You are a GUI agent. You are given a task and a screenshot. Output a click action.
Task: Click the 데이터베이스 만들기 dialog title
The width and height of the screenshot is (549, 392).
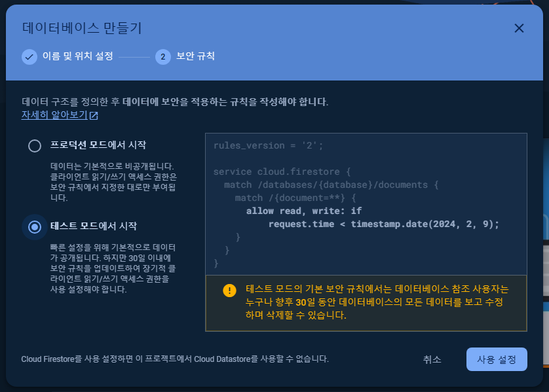pyautogui.click(x=82, y=28)
